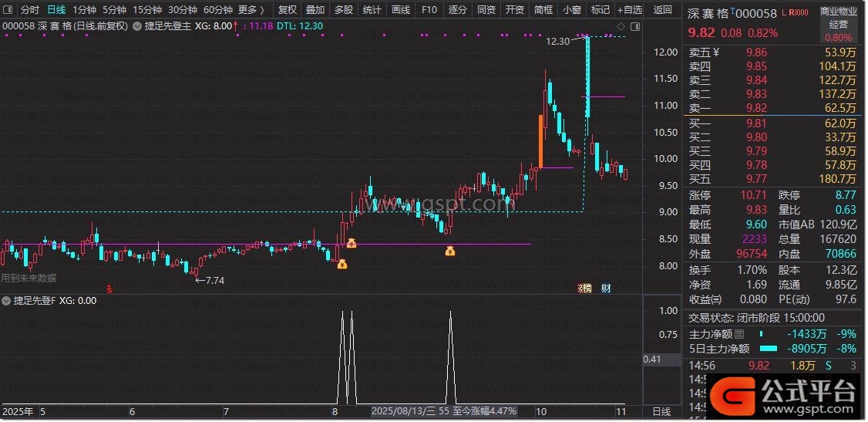Switch to the 分时 intraday tab
This screenshot has width=868, height=422.
click(x=30, y=10)
